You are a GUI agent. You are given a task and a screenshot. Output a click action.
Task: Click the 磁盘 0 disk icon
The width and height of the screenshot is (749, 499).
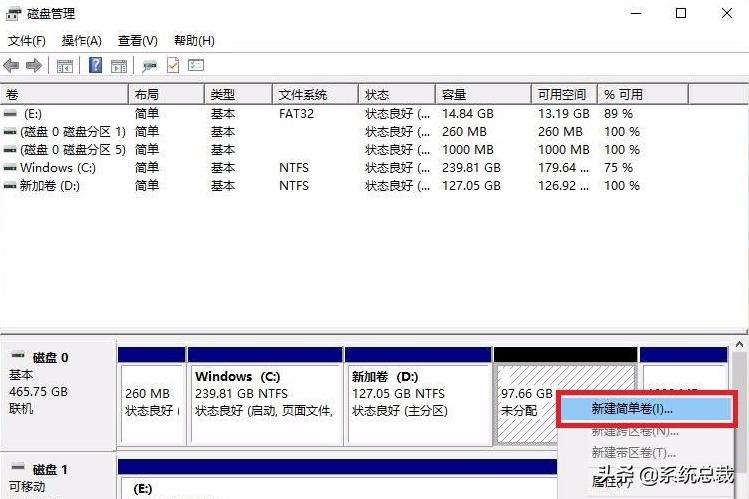tap(18, 355)
